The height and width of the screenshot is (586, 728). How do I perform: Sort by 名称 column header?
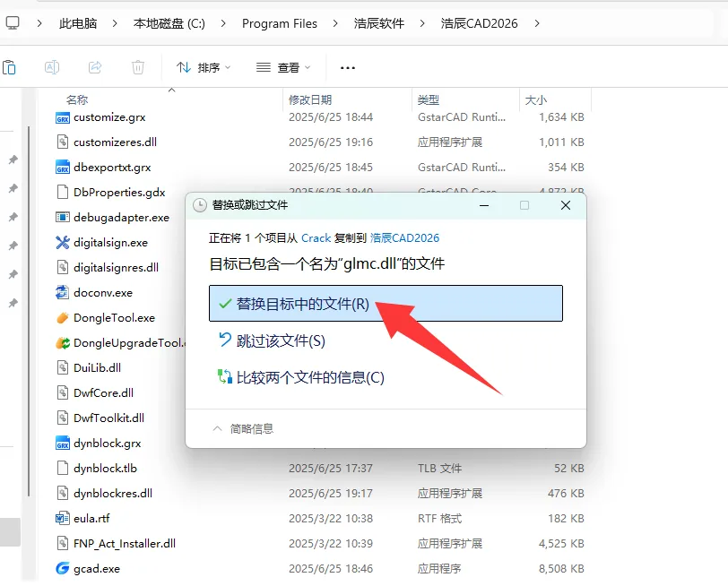(x=77, y=99)
